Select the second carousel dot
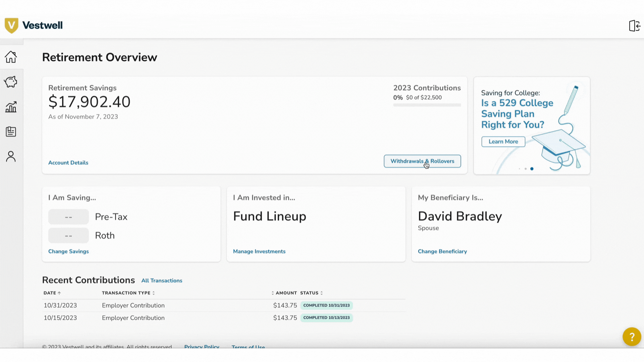 [x=526, y=169]
